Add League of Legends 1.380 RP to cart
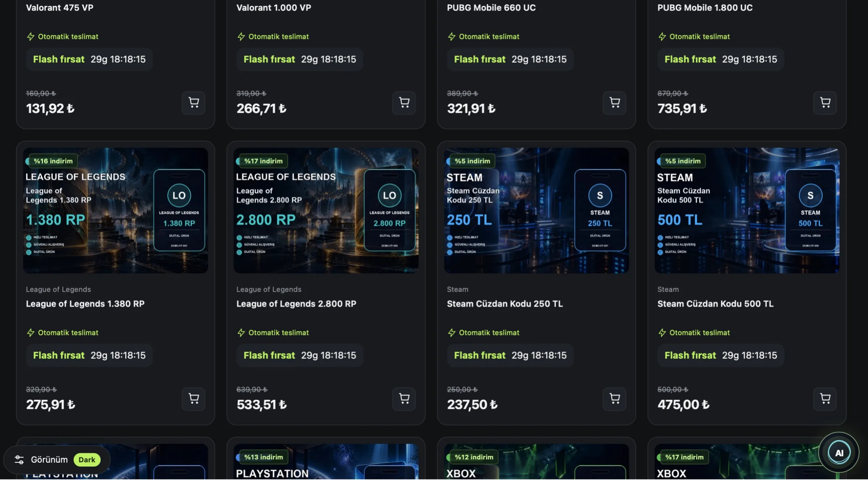The width and height of the screenshot is (868, 480). point(194,399)
